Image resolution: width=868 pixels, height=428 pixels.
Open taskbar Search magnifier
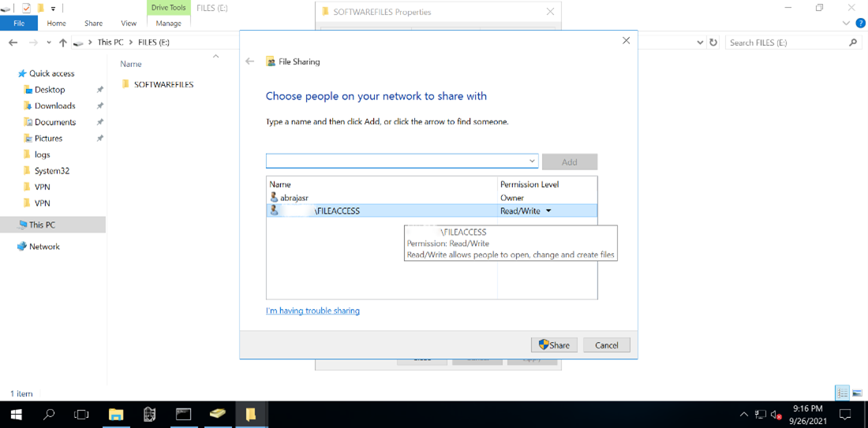point(49,414)
